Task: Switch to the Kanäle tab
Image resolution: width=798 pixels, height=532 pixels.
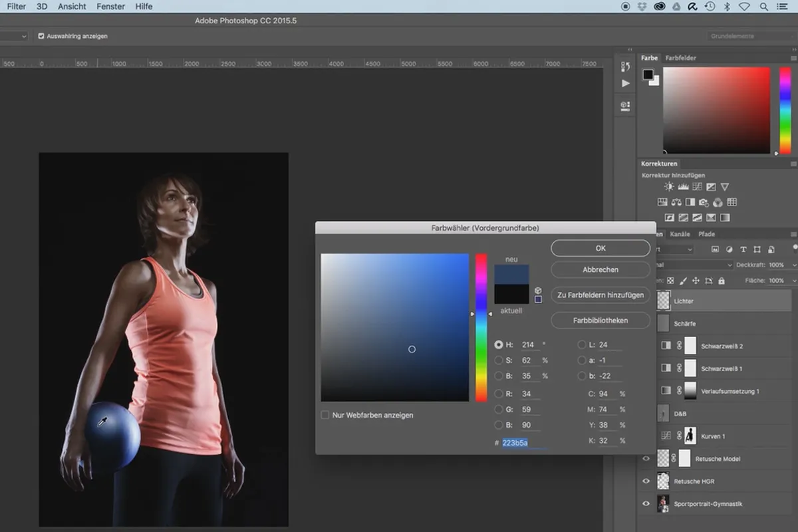Action: [680, 234]
